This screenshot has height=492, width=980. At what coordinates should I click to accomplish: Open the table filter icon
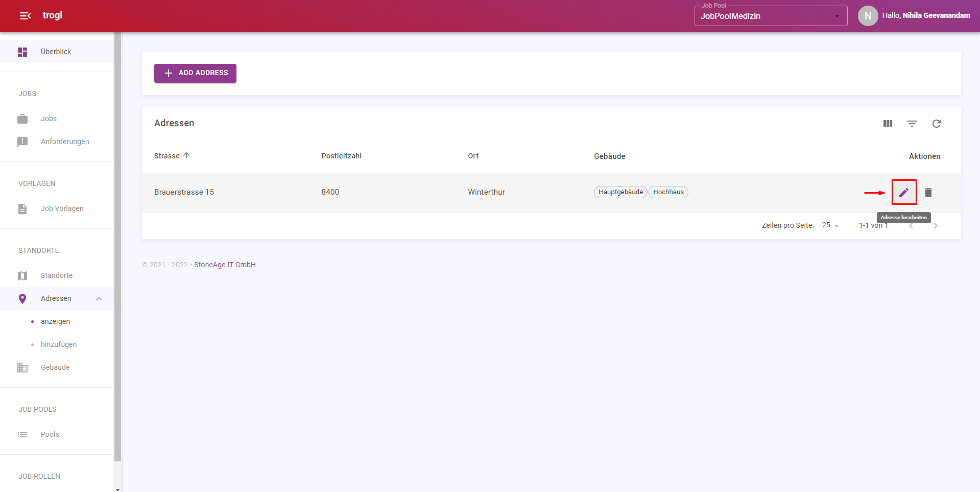pyautogui.click(x=912, y=124)
